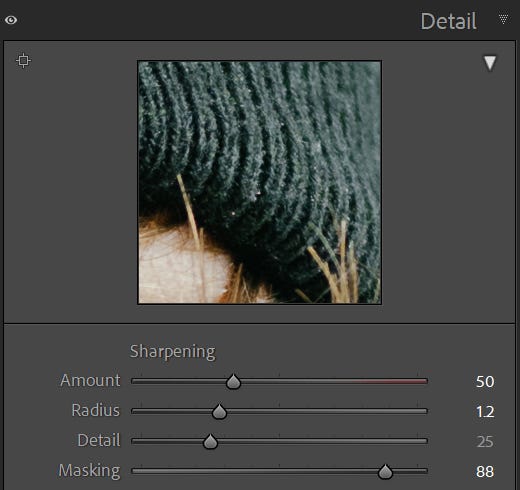This screenshot has width=520, height=490.
Task: Click the Radius slider handle
Action: pos(219,412)
